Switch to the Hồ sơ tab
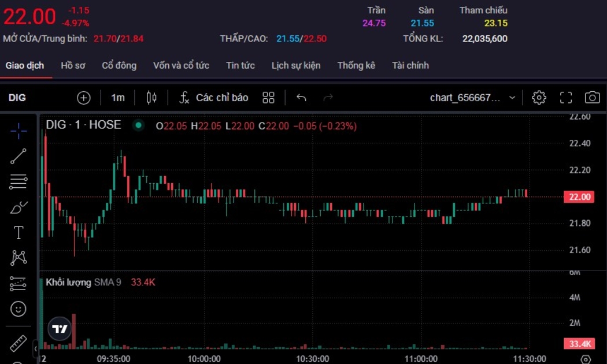The width and height of the screenshot is (607, 364). tap(73, 65)
